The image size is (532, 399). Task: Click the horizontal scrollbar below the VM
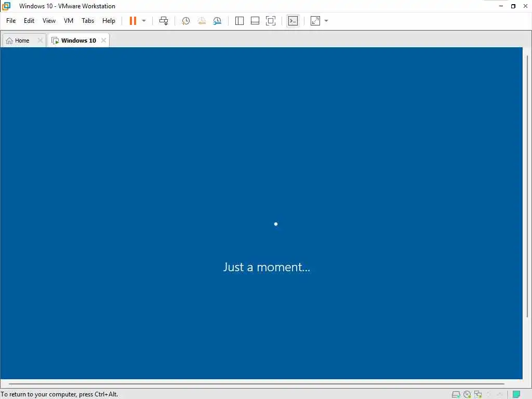pos(256,384)
